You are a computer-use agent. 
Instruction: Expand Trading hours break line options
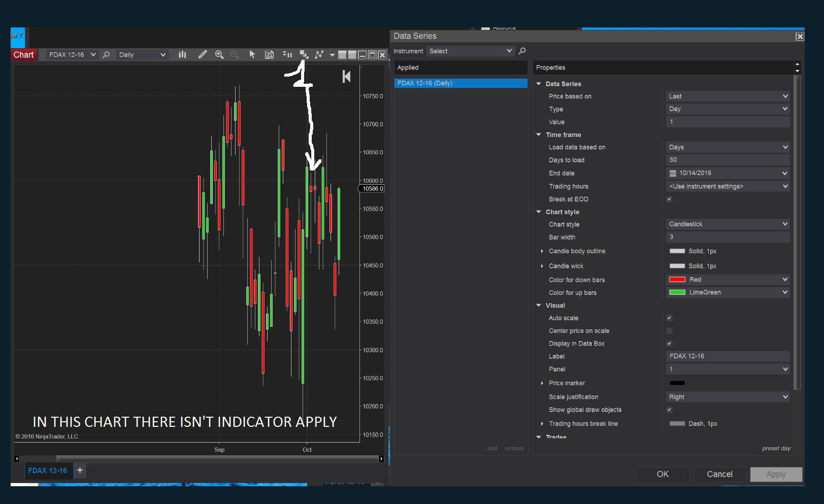coord(542,424)
